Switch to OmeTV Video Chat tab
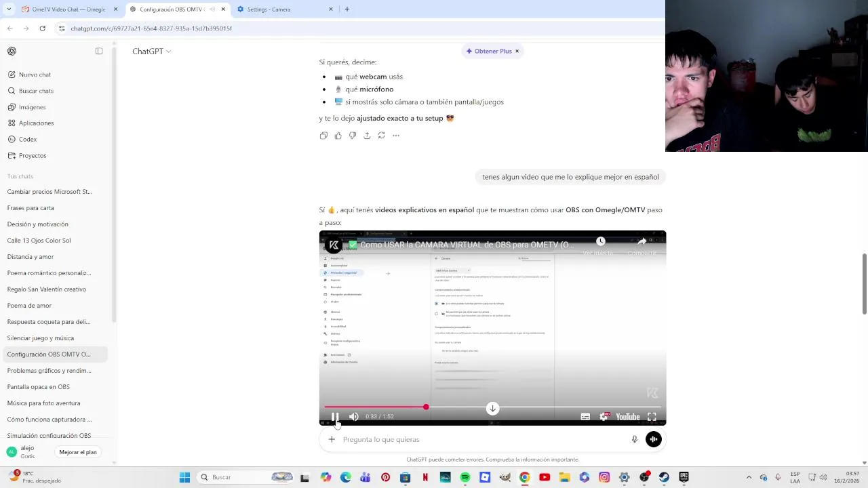This screenshot has height=488, width=868. coord(69,9)
